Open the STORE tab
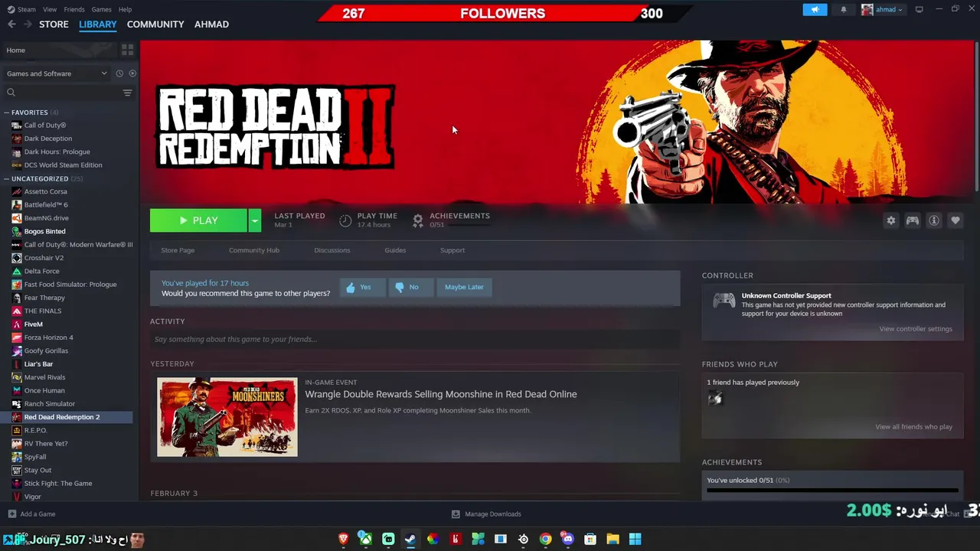This screenshot has height=551, width=980. coord(54,24)
